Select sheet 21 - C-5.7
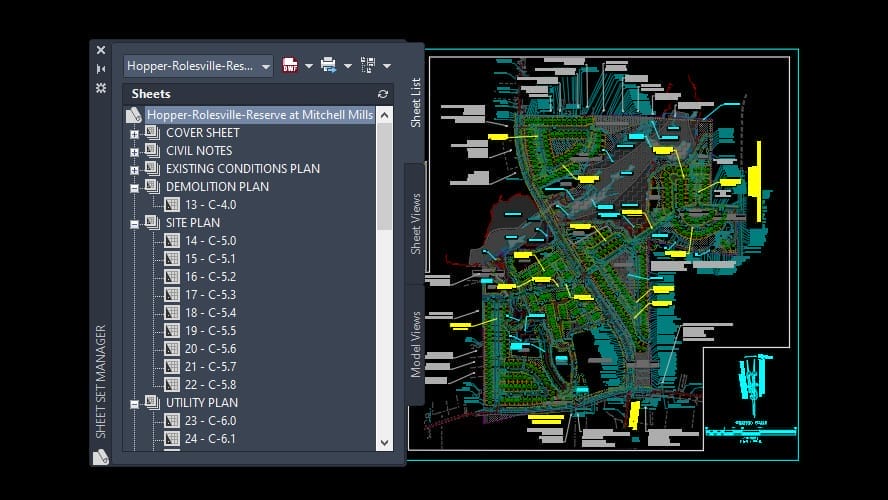The height and width of the screenshot is (500, 888). pyautogui.click(x=211, y=367)
